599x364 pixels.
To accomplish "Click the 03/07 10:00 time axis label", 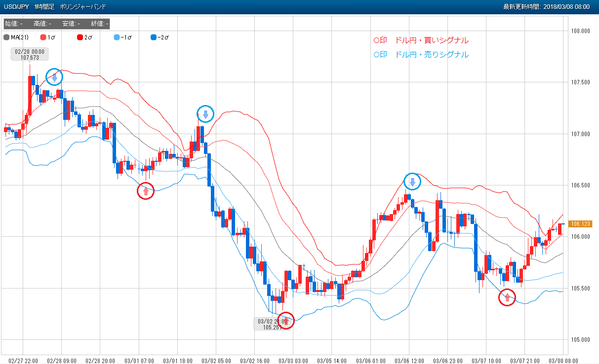I will point(487,361).
